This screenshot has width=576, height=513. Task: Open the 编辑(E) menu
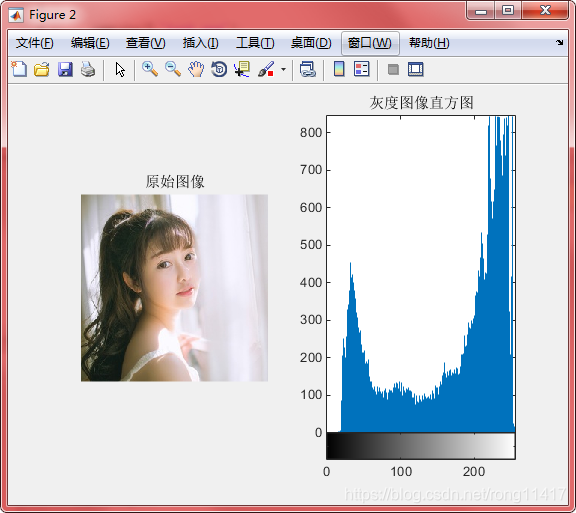tap(90, 43)
